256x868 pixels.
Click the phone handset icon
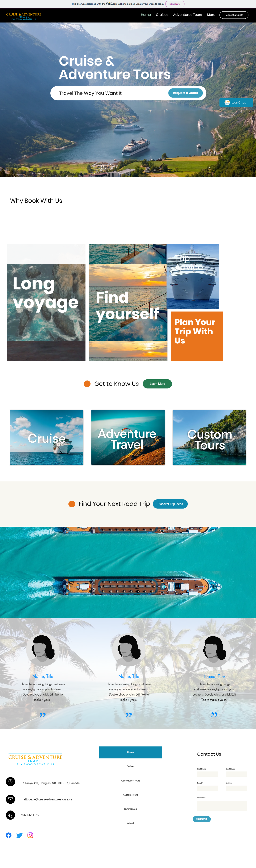[10, 815]
